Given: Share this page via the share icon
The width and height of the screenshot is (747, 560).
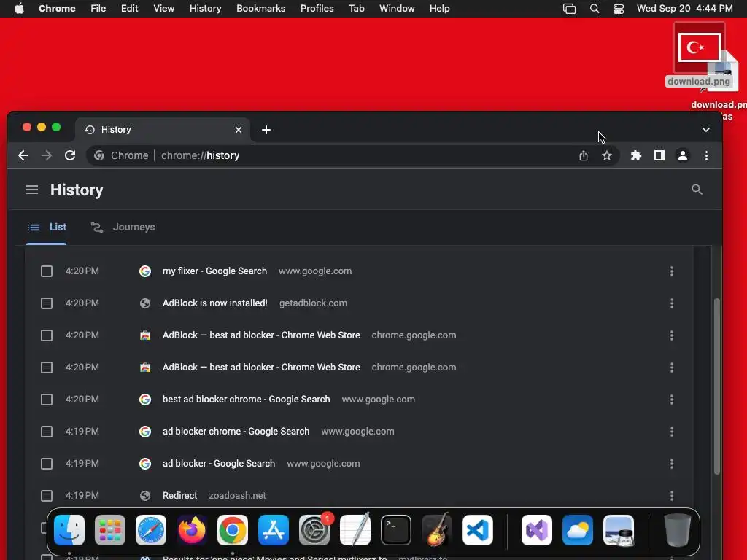Looking at the screenshot, I should coord(583,156).
